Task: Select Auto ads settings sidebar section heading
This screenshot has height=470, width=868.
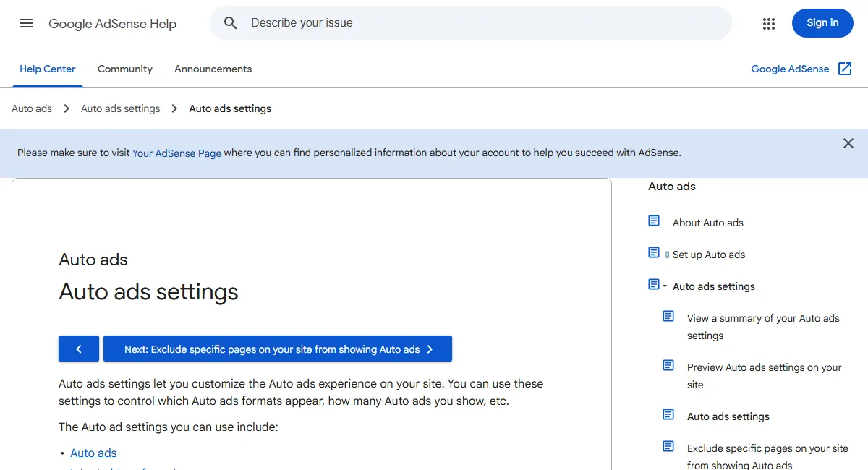Action: pos(714,286)
